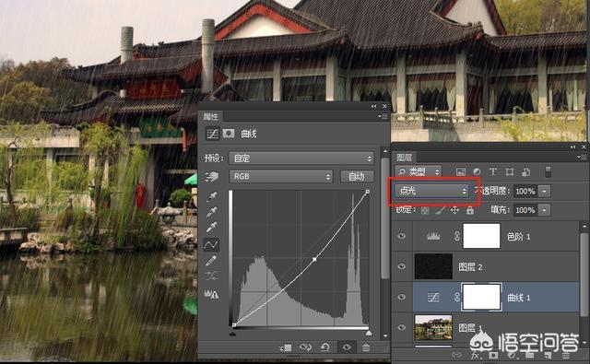Viewport: 590px width, 364px height.
Task: Choose the edit points curve tool
Action: [211, 245]
